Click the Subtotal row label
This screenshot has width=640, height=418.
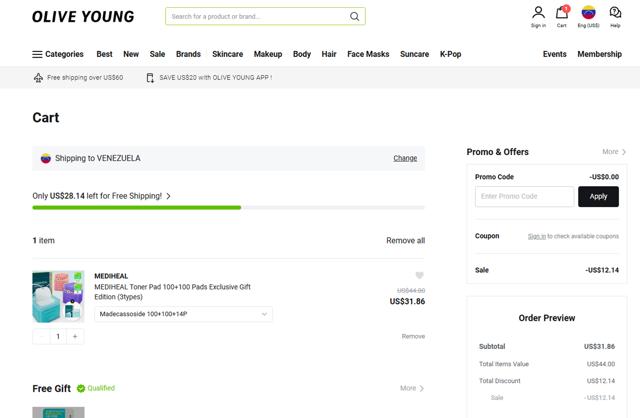492,346
